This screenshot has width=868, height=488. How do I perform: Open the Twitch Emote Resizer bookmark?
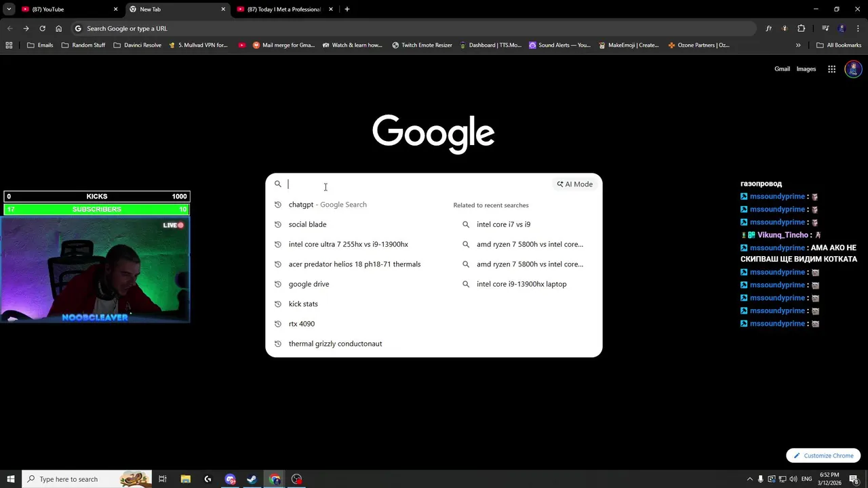[422, 45]
